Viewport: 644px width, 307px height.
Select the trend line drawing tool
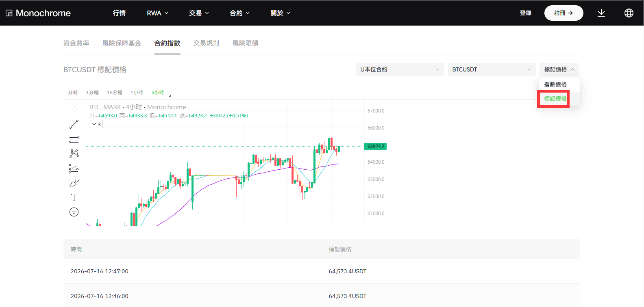point(74,124)
